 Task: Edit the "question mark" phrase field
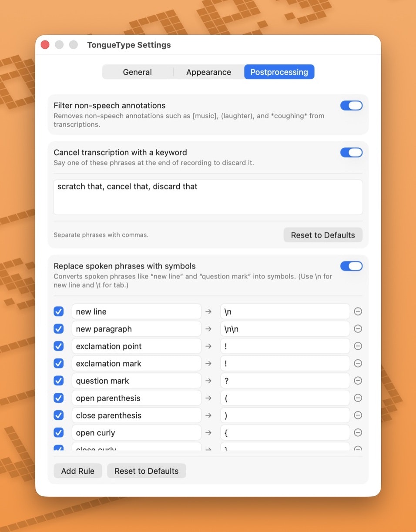[x=136, y=381]
